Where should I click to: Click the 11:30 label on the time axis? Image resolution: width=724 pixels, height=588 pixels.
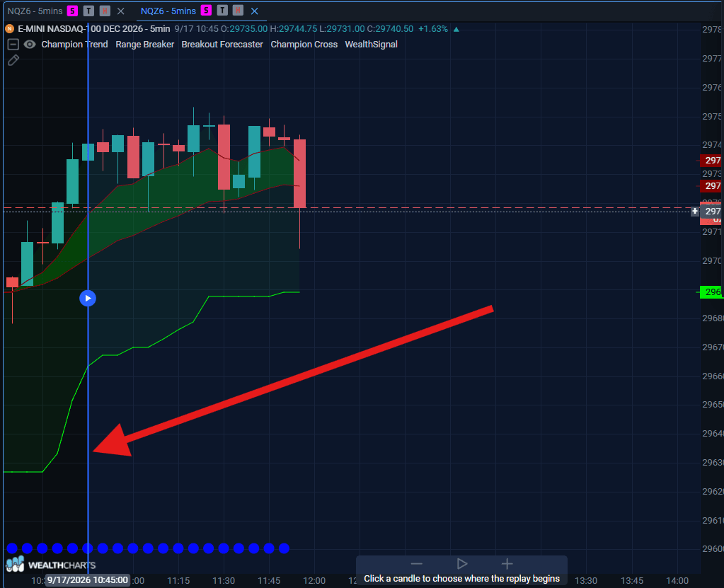click(x=224, y=580)
